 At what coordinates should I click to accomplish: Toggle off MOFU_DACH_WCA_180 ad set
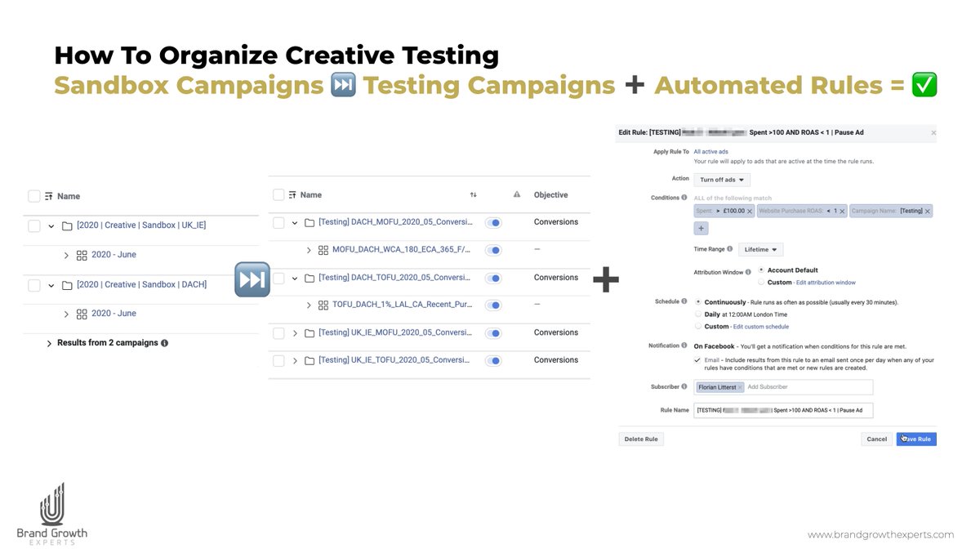coord(493,250)
